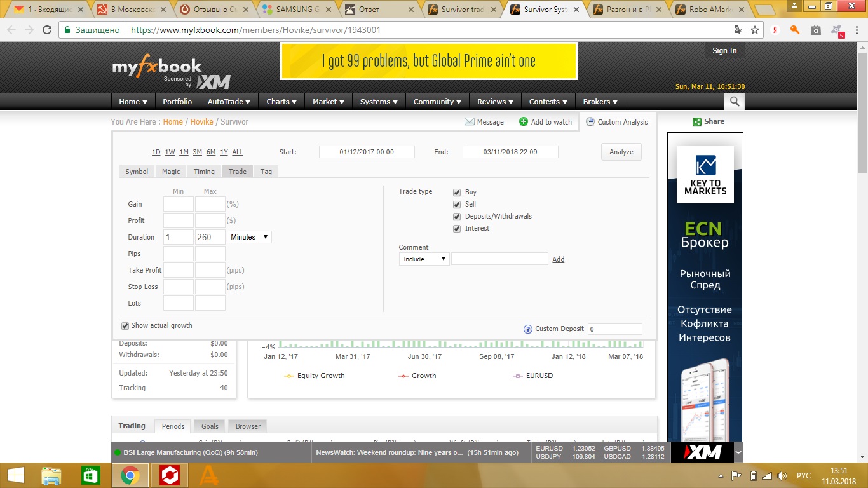Click the XM sponsor logo
The image size is (868, 488).
[x=213, y=82]
